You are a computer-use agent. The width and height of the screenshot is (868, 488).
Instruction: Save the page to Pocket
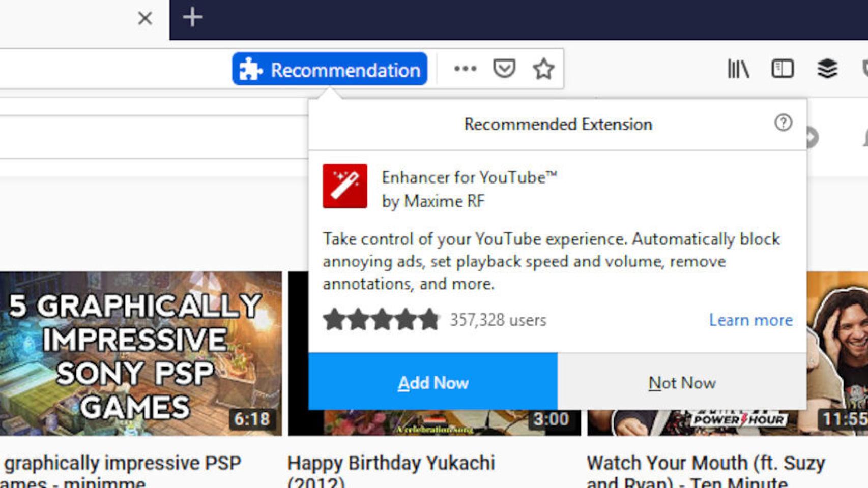[504, 69]
